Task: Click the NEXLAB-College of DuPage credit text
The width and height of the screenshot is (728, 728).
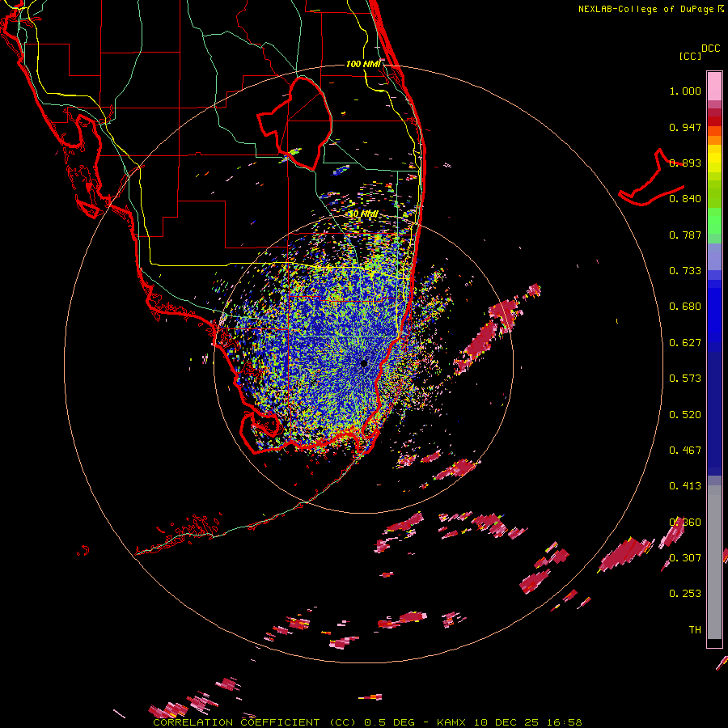Action: click(652, 9)
